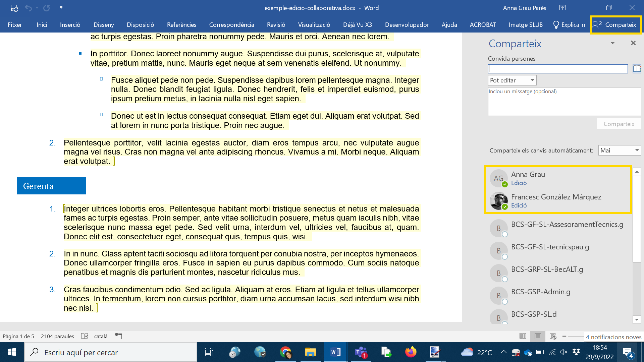Open the address book icon
Screen dimensions: 644x362
(x=637, y=69)
